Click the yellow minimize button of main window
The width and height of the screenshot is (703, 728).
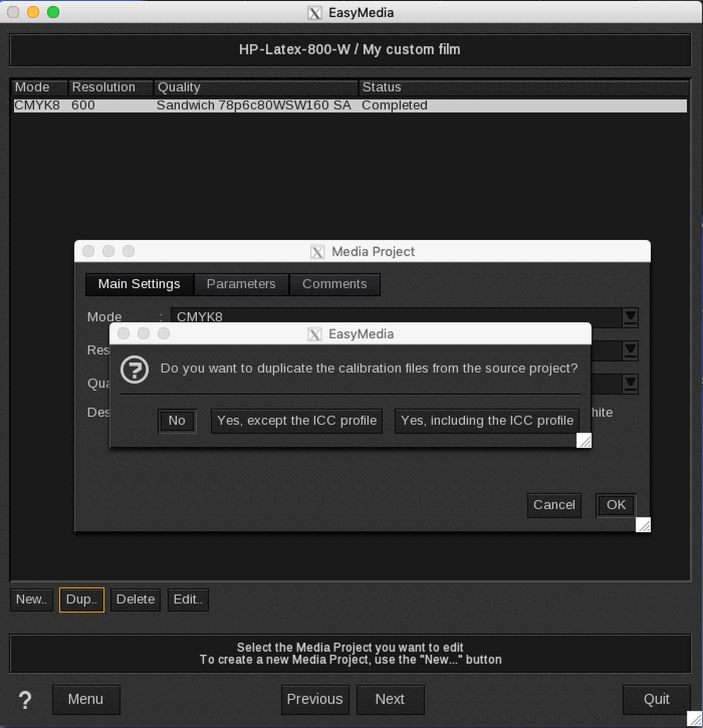click(x=33, y=12)
